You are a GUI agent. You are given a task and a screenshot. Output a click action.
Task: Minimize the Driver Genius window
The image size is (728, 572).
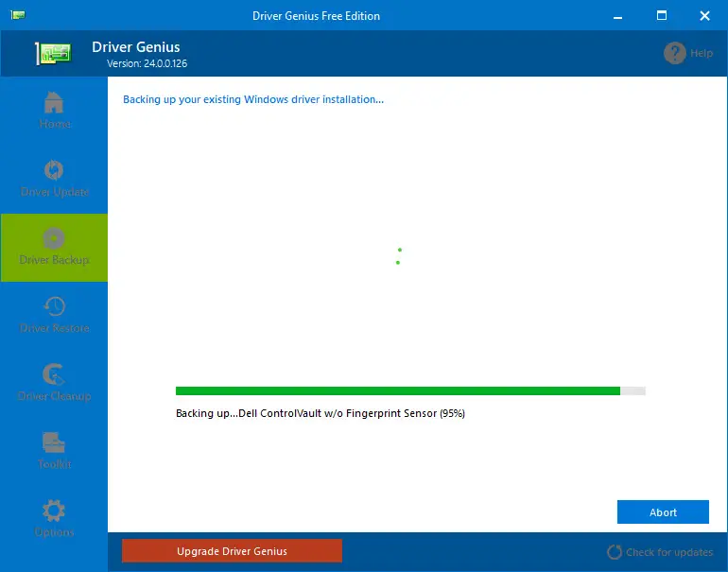pyautogui.click(x=617, y=16)
